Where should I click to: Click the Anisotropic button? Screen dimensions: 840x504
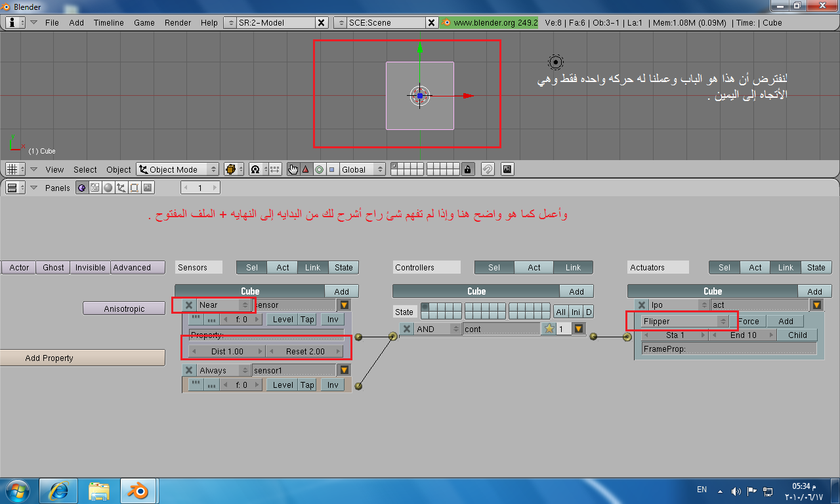point(124,308)
